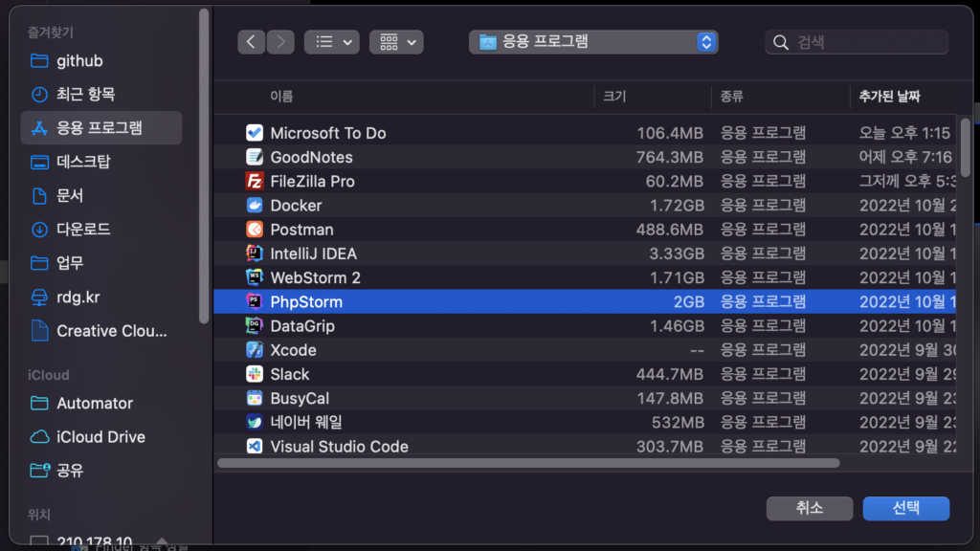
Task: Sort by 이름 column header
Action: [281, 97]
